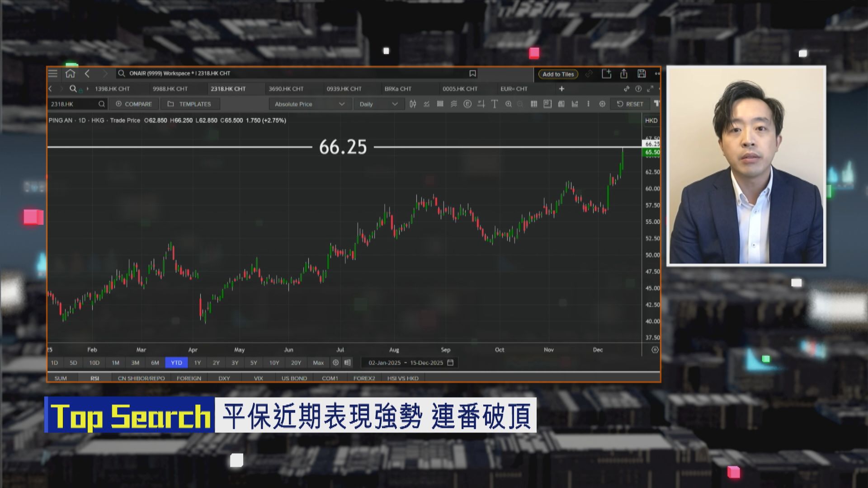Viewport: 868px width, 488px height.
Task: Bookmark the ONAIR workspace
Action: click(x=473, y=73)
